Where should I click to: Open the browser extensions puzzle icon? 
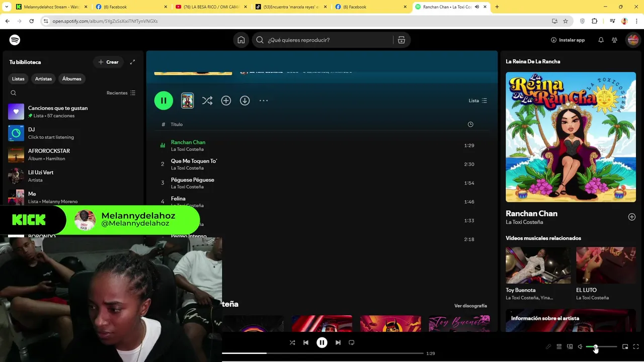tap(595, 21)
